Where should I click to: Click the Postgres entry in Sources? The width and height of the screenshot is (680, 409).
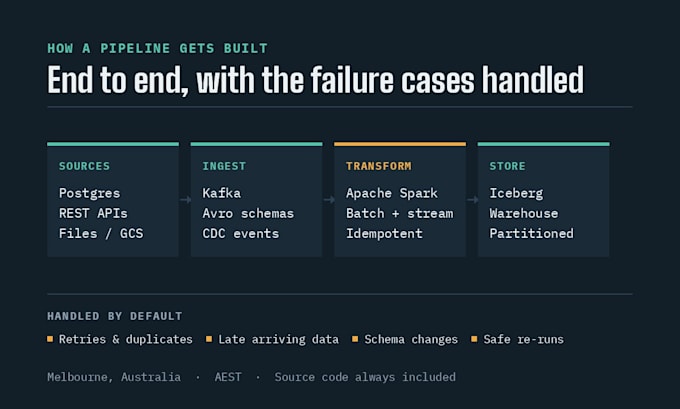click(89, 193)
